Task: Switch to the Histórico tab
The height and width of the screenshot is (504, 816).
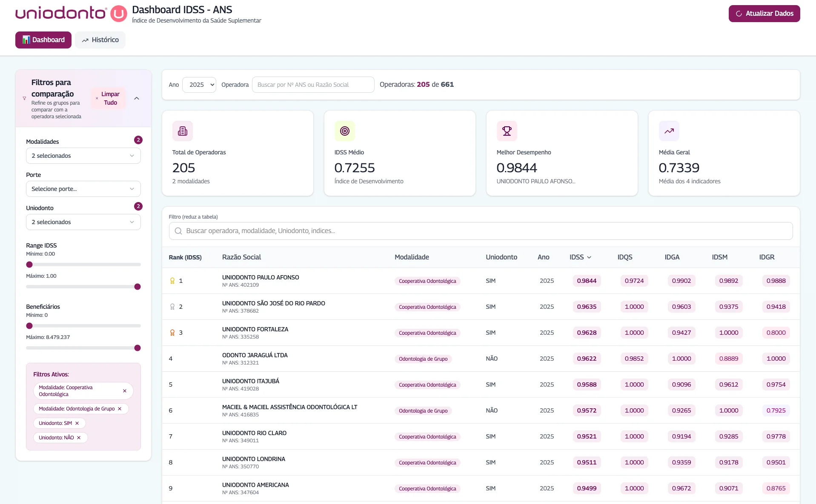Action: [100, 40]
